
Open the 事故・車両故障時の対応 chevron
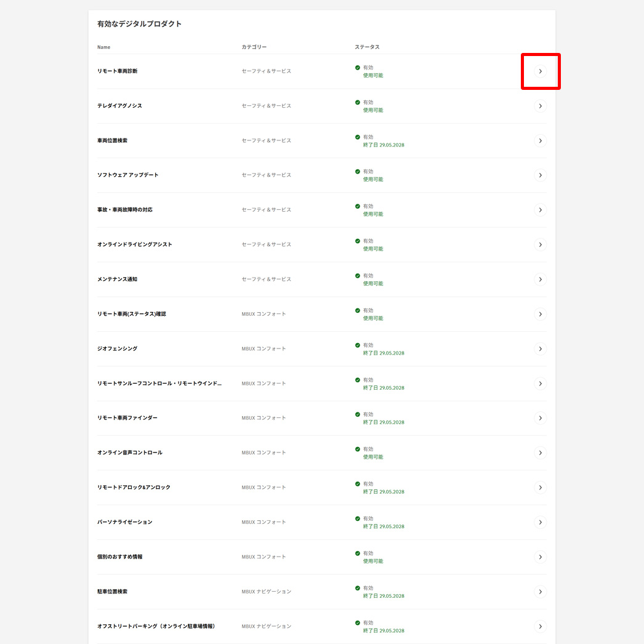(x=540, y=209)
